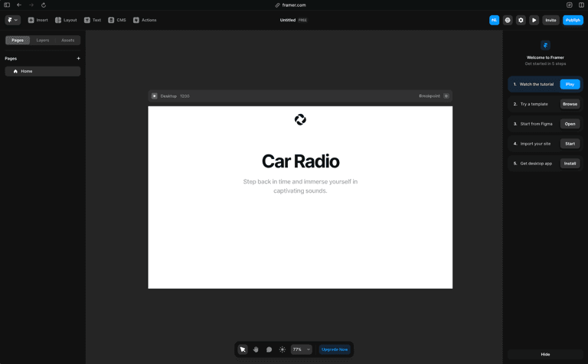Click the browser back arrow
Viewport: 588px width, 364px height.
coord(19,5)
